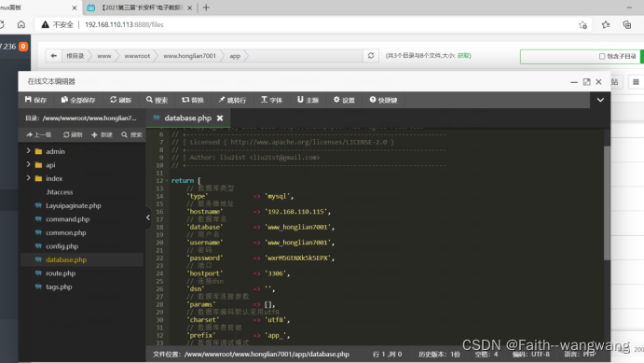
Task: Switch file list to grid view icon
Action: (x=636, y=82)
